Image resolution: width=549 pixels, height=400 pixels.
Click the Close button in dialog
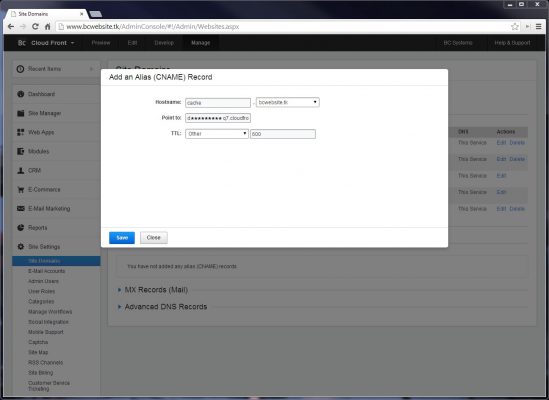[154, 238]
